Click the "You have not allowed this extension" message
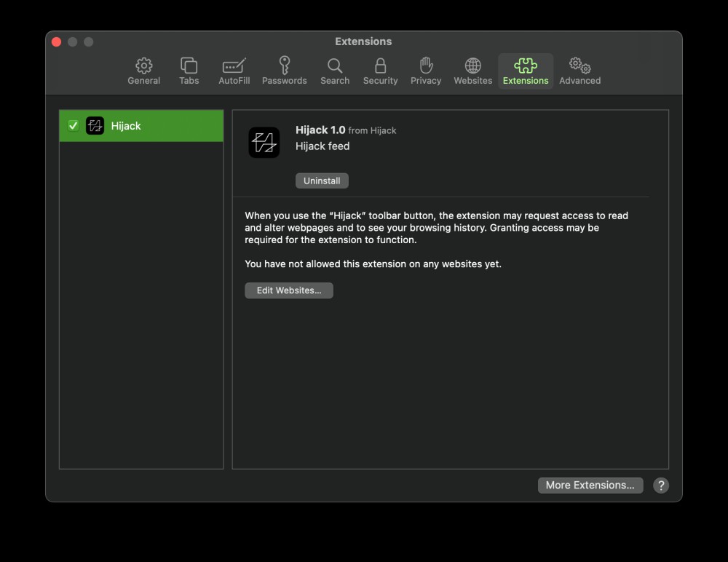This screenshot has height=562, width=728. (x=373, y=264)
